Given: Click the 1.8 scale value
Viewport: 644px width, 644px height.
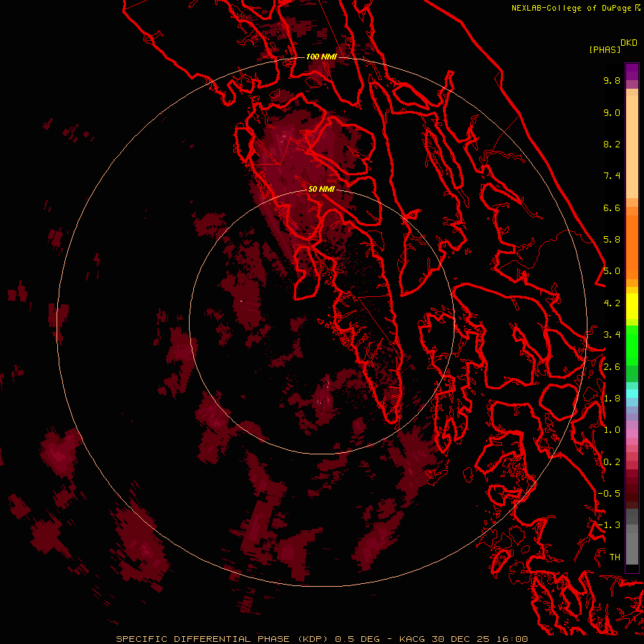Looking at the screenshot, I should tap(612, 399).
